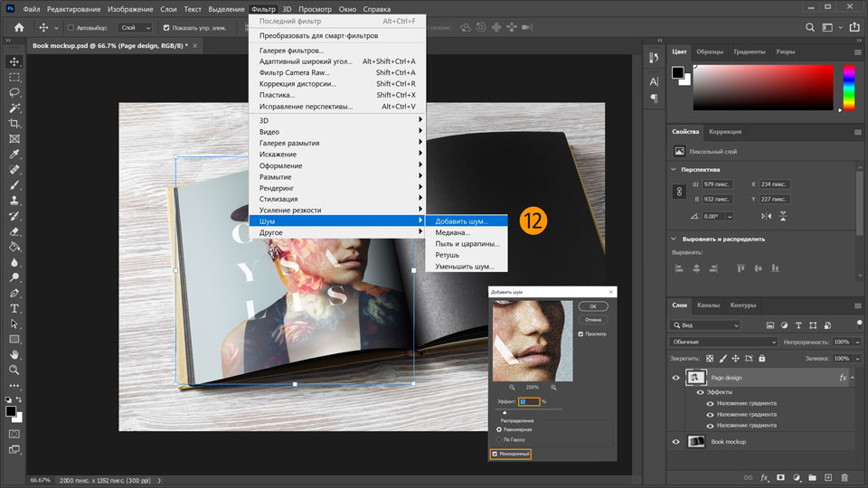Select the По Гауссу radio option
868x488 pixels.
coord(499,439)
